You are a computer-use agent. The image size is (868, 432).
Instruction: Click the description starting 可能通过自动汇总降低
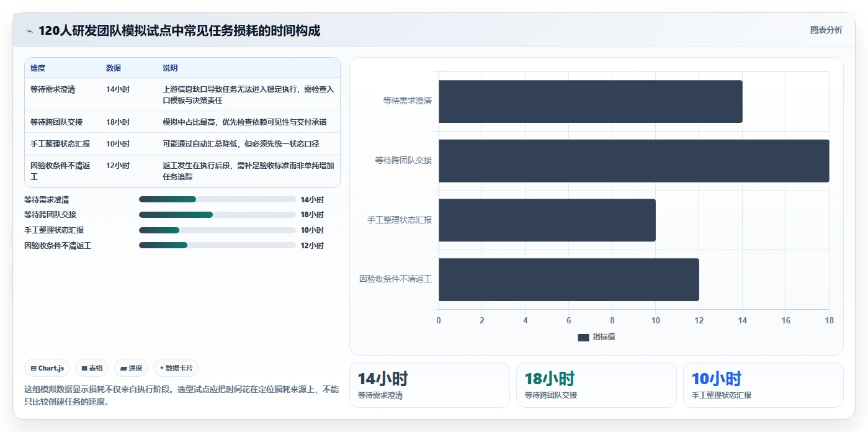pos(241,143)
